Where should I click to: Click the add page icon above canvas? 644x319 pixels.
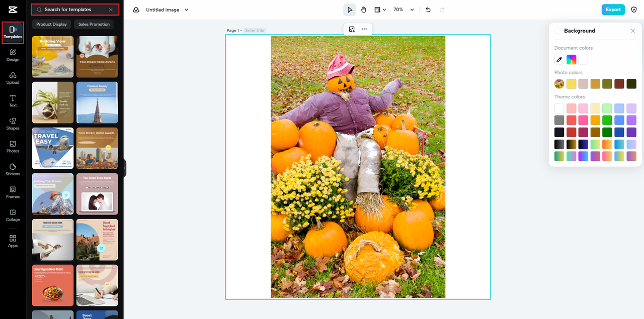[352, 29]
